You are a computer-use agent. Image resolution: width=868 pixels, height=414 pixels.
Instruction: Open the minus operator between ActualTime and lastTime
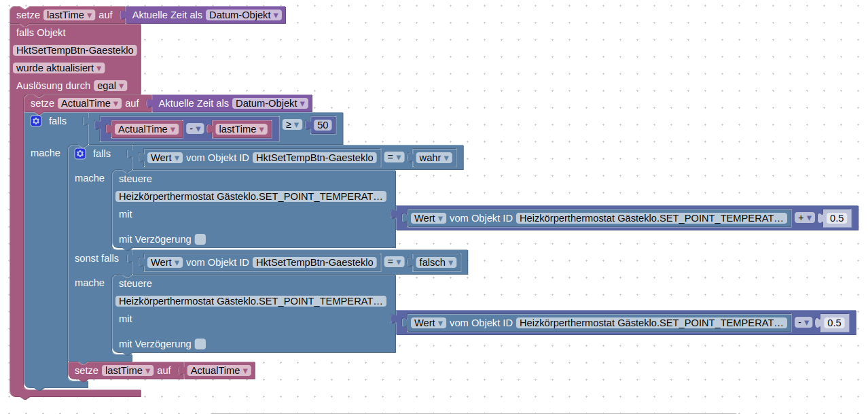point(195,129)
